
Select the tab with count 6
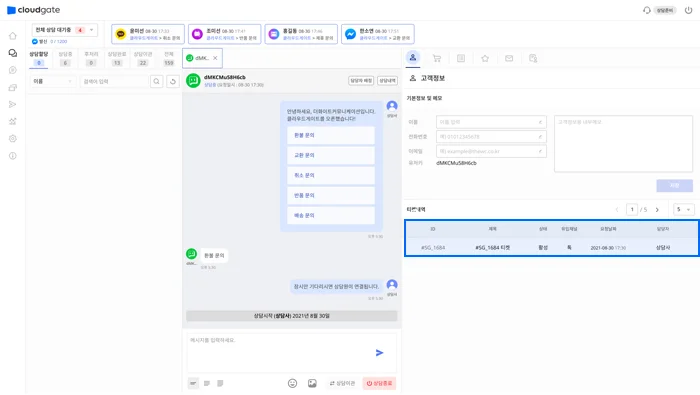pos(65,58)
